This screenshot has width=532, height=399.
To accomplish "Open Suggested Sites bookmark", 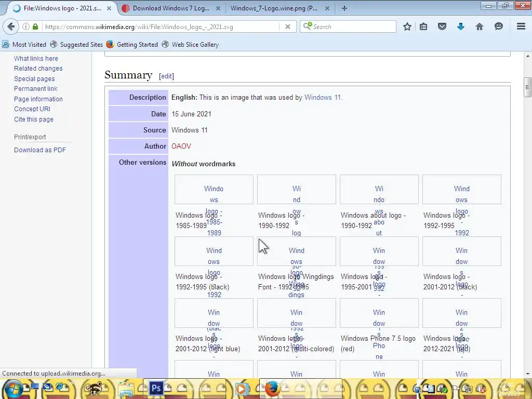I will tap(76, 45).
